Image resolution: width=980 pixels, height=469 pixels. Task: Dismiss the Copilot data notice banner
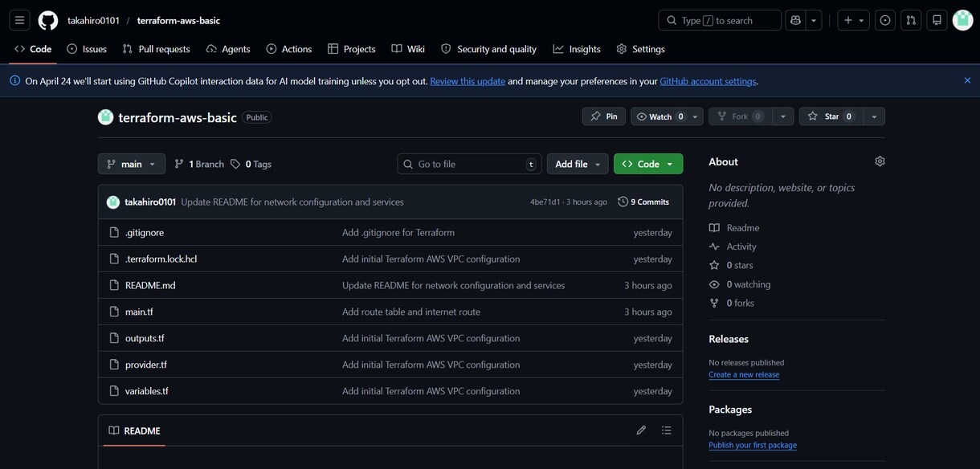point(967,80)
